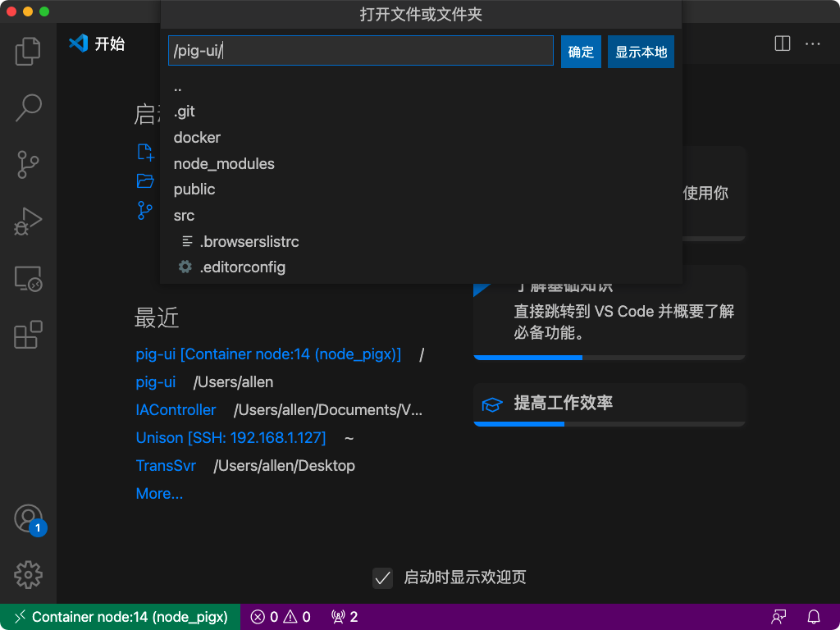Click the 确定 button to confirm
The width and height of the screenshot is (840, 630).
tap(581, 51)
